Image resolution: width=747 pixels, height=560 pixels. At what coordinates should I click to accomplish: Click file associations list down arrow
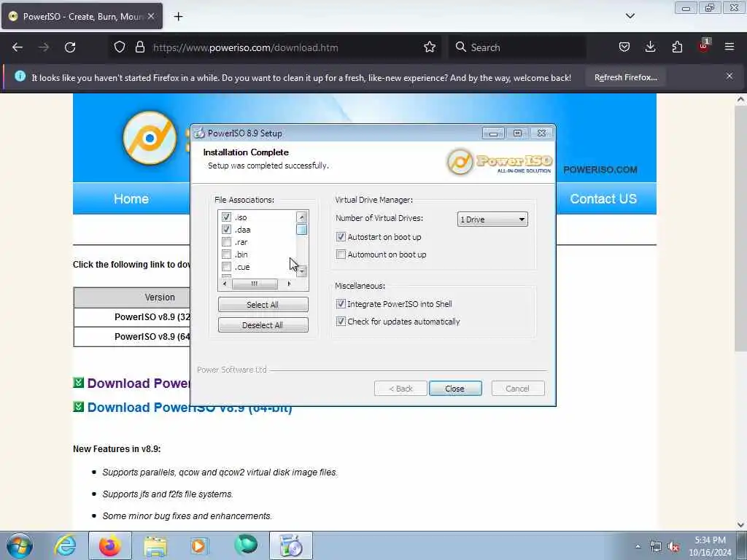301,271
